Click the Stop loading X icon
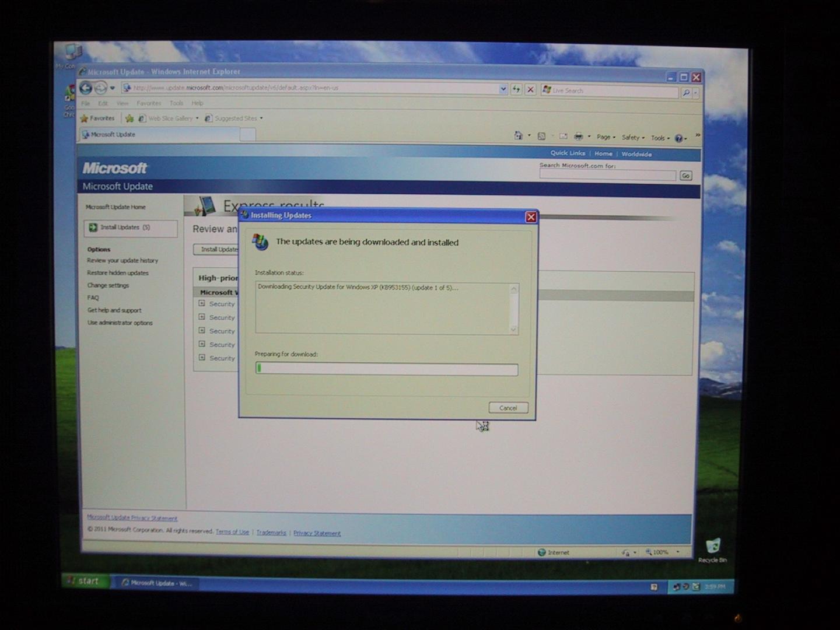The image size is (840, 630). pyautogui.click(x=530, y=89)
